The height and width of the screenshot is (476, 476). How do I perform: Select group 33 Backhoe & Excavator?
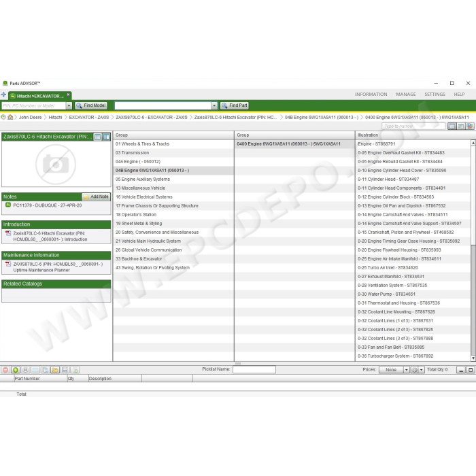point(173,258)
